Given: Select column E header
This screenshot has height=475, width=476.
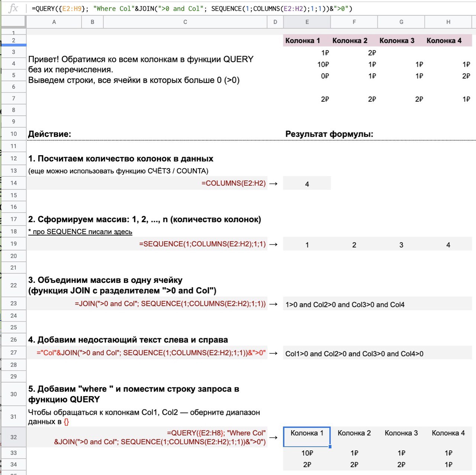Looking at the screenshot, I should (x=307, y=22).
